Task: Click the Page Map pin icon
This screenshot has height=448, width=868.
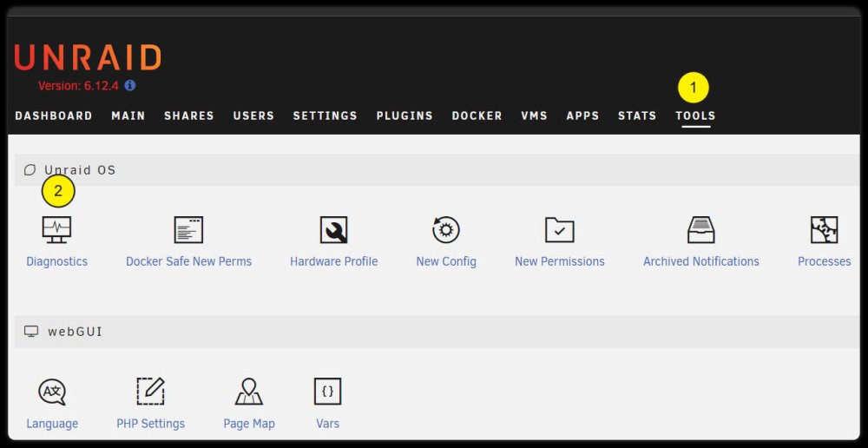Action: tap(249, 392)
